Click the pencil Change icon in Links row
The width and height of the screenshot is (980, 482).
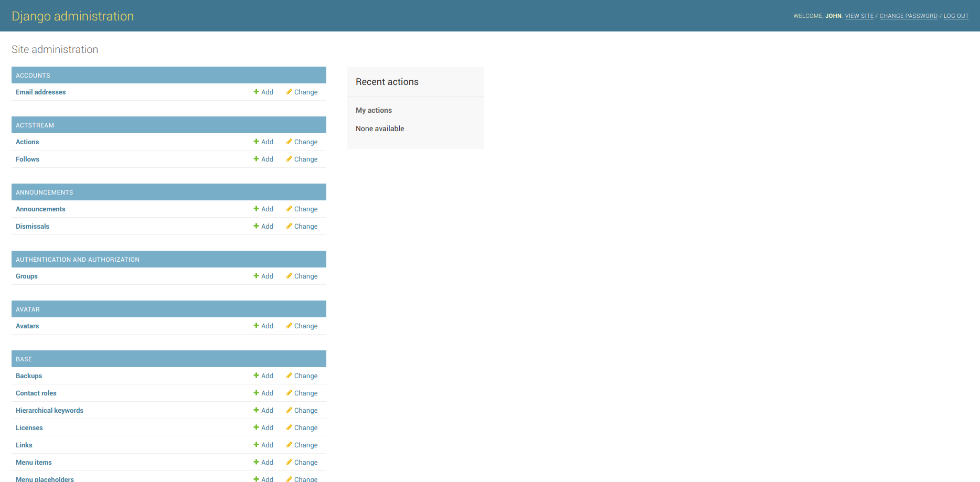coord(289,445)
